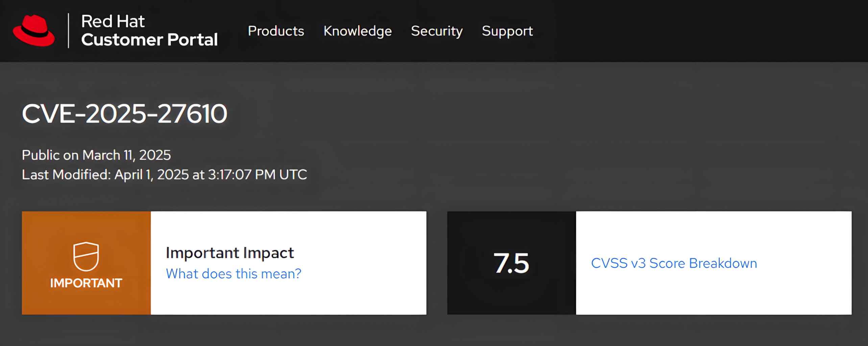Open the Knowledge menu

[x=357, y=31]
